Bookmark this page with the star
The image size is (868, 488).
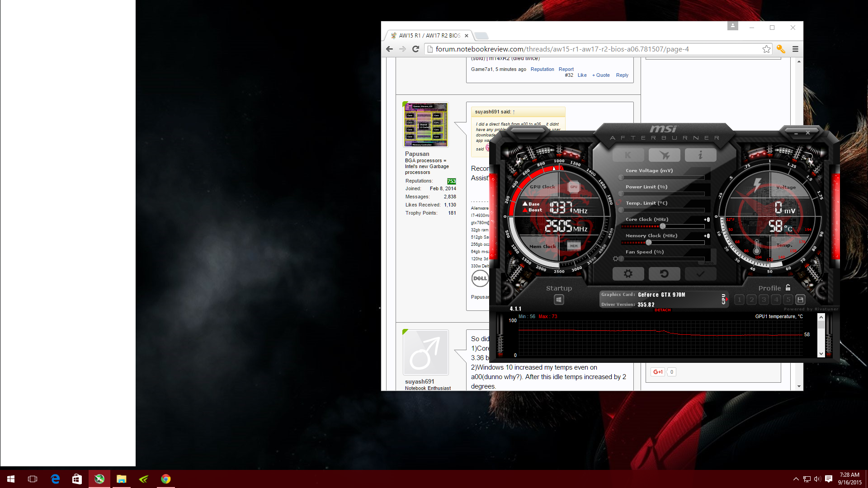[x=766, y=49]
